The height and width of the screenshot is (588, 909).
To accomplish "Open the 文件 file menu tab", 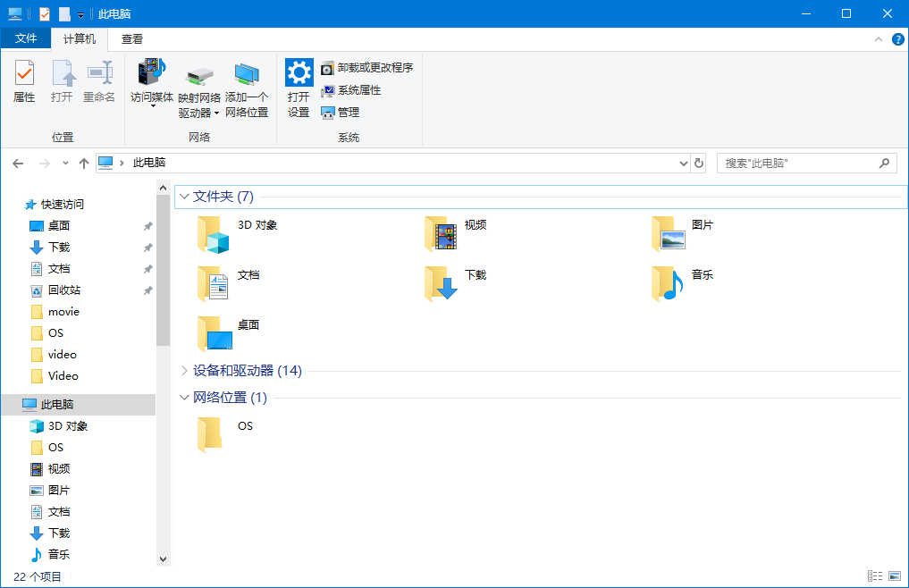I will 26,38.
